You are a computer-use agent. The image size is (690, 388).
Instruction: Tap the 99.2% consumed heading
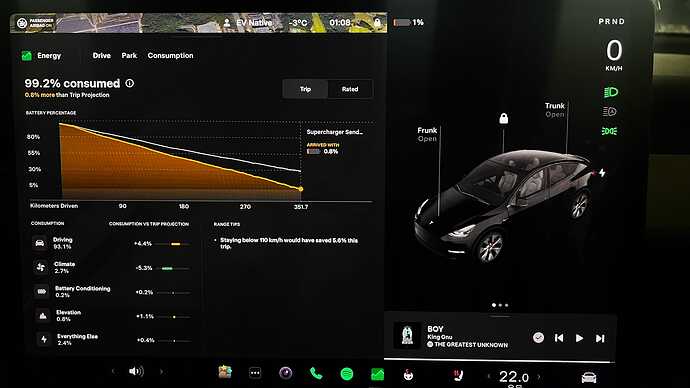72,83
